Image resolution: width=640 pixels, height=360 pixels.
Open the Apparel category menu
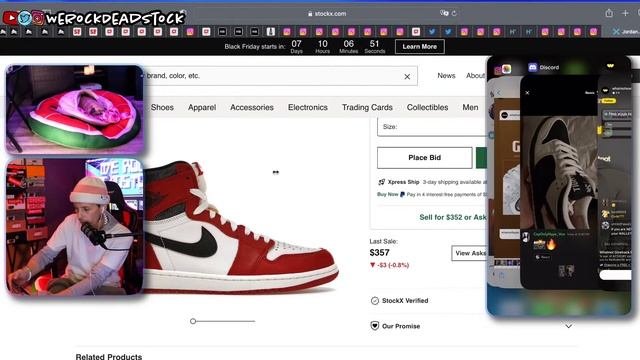[x=202, y=107]
